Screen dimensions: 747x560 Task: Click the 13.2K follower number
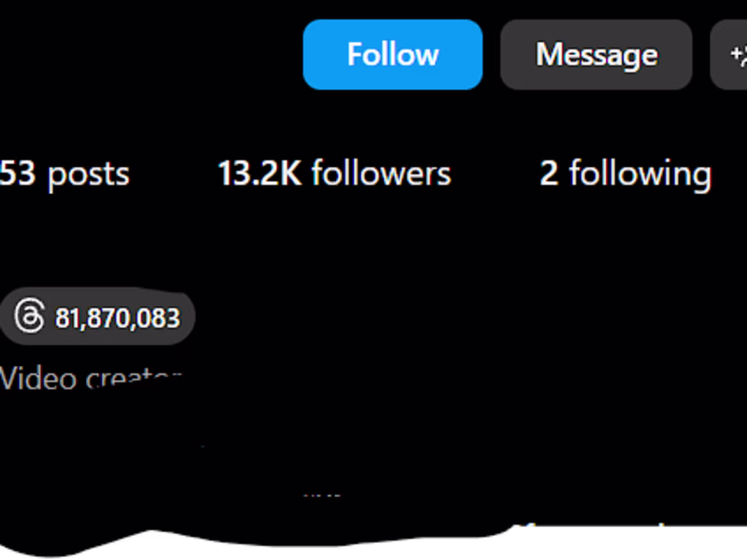(259, 174)
